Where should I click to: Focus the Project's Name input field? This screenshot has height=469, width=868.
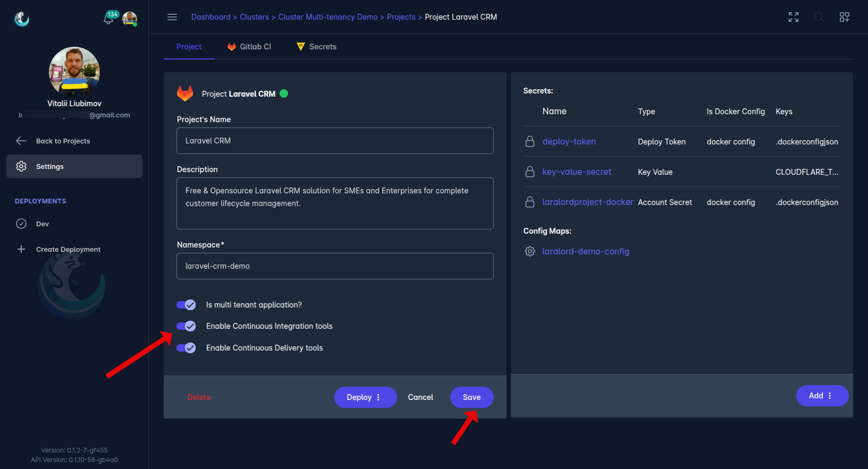pos(335,141)
